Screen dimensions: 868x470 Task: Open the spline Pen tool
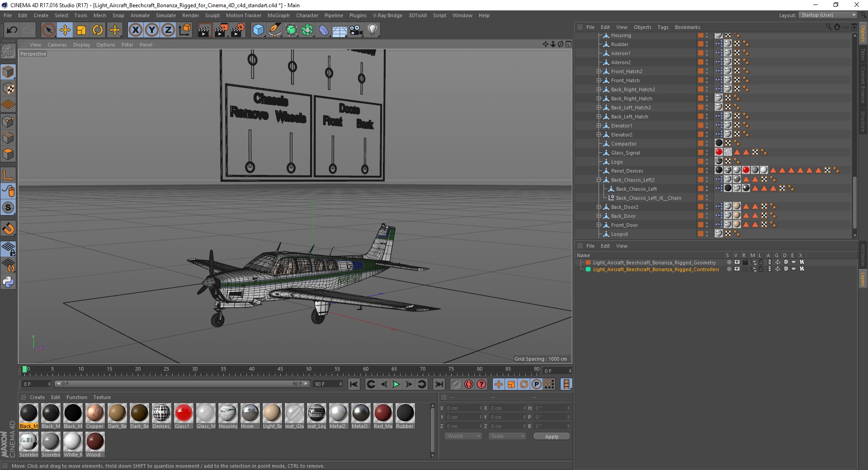tap(274, 30)
